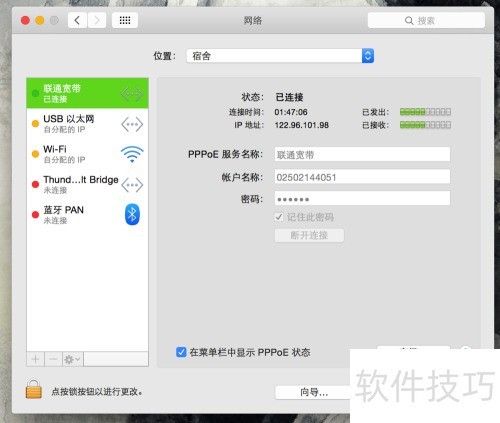The image size is (500, 423).
Task: Select Thund...lt Bridge service
Action: click(87, 184)
